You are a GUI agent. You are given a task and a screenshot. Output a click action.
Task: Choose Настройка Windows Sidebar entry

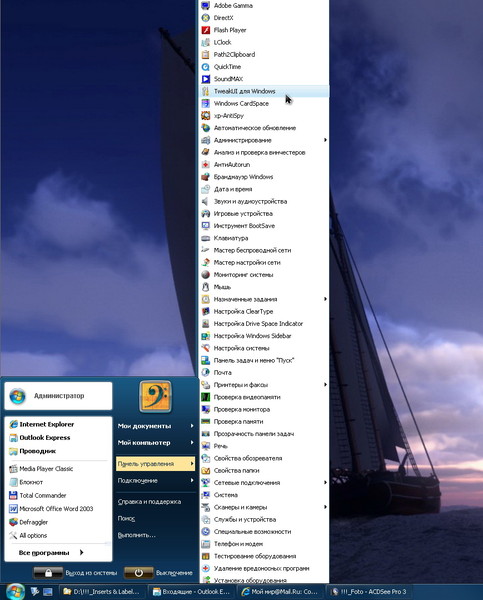(264, 336)
